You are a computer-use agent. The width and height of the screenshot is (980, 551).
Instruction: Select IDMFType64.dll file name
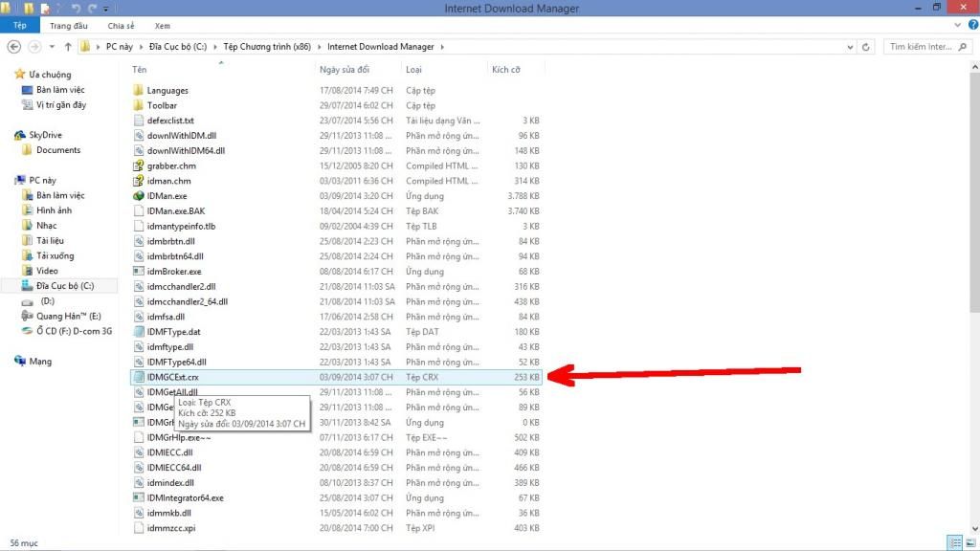click(x=177, y=362)
